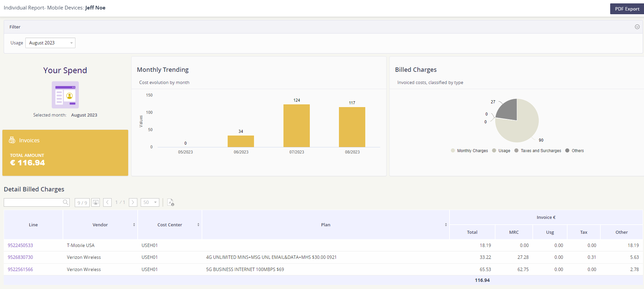
Task: Open line 9522450533 link
Action: 20,245
